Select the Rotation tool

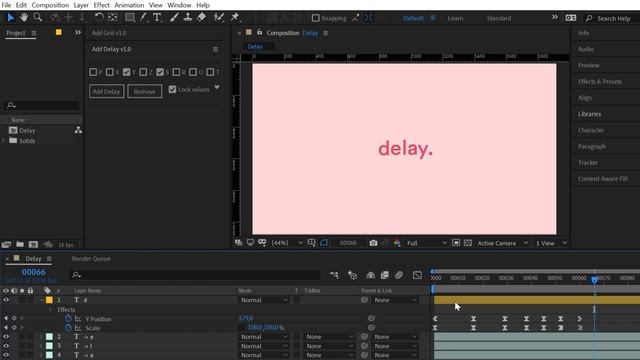pos(99,18)
